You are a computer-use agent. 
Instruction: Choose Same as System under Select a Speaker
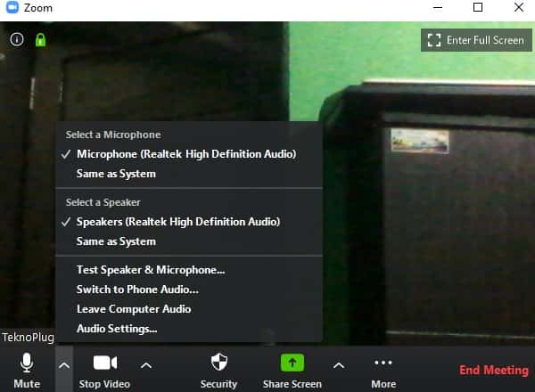click(189, 241)
